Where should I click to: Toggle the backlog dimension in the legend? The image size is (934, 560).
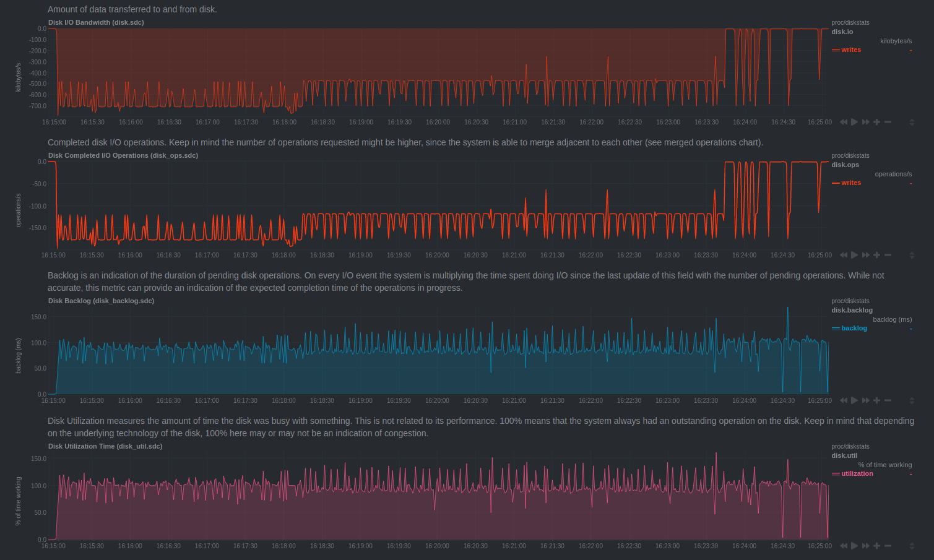coord(854,328)
